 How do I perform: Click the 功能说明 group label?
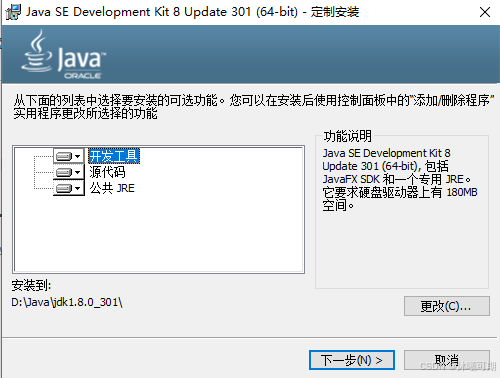pyautogui.click(x=347, y=136)
